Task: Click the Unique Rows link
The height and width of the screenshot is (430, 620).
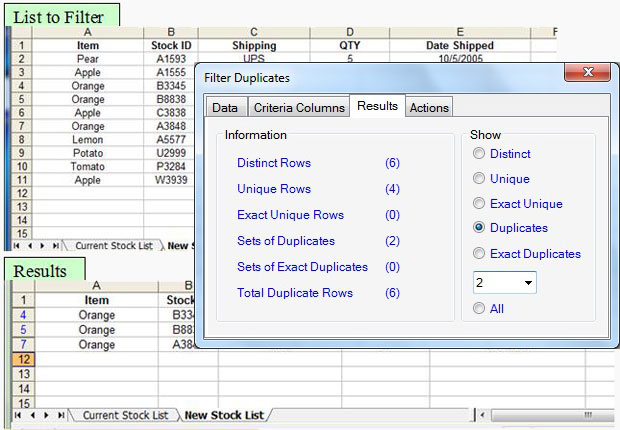Action: [x=273, y=189]
